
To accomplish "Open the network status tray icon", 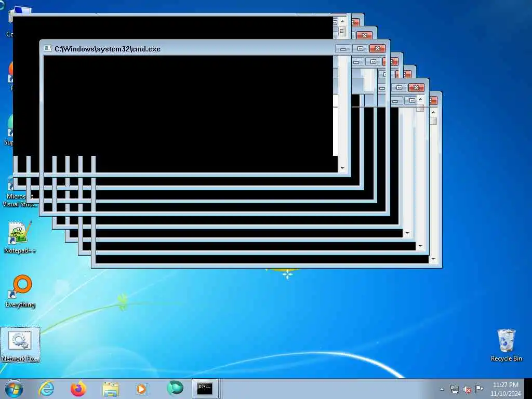I will (x=454, y=389).
